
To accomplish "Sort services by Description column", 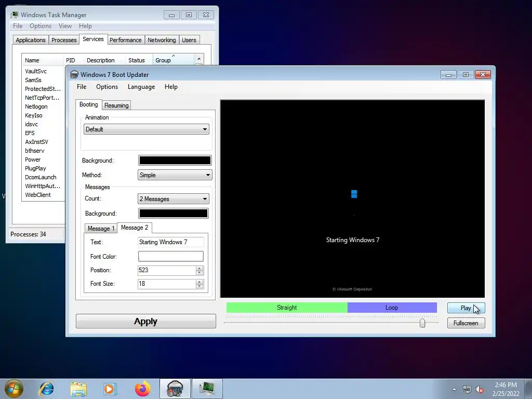I will pyautogui.click(x=104, y=60).
